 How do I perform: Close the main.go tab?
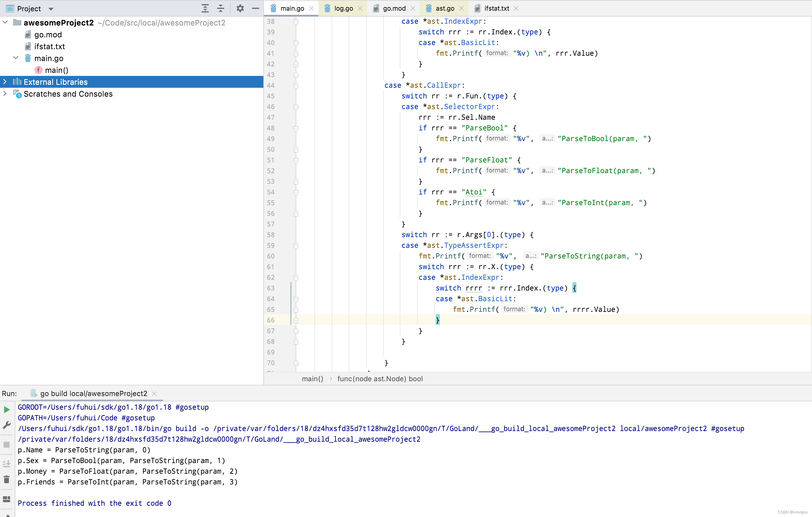point(312,8)
